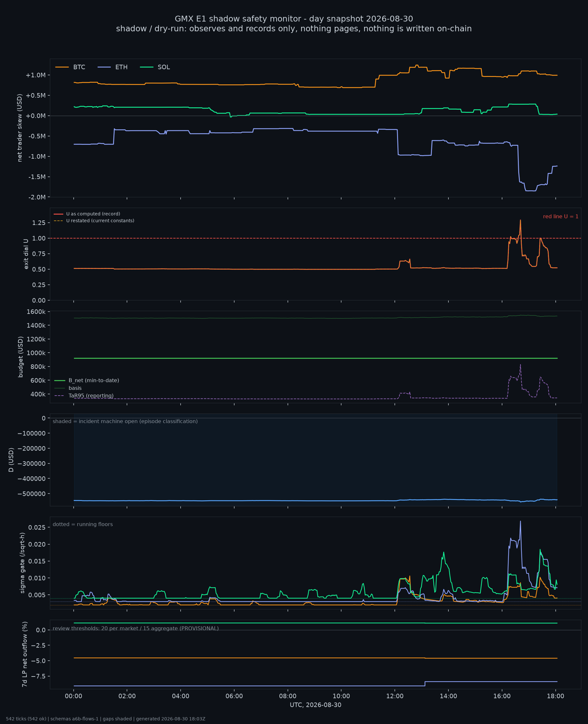
Task: Click the '-1.5M' skew axis tick
Action: point(37,177)
